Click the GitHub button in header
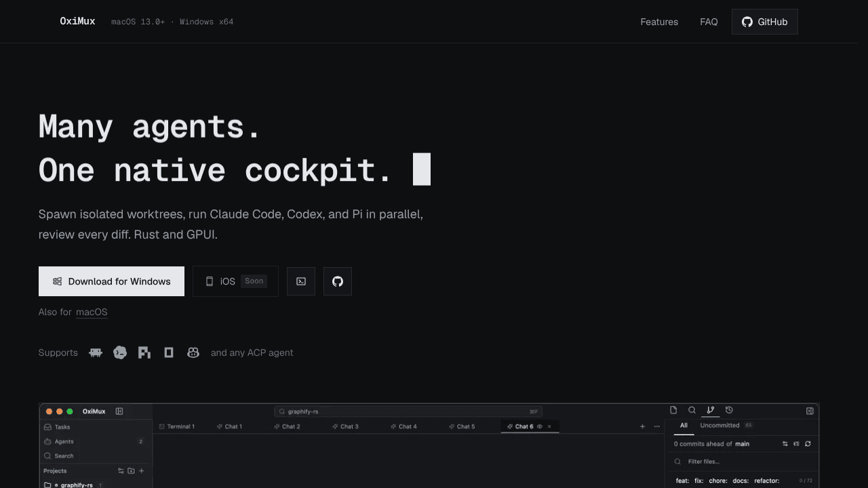Screen dimensions: 868x488 click(765, 22)
